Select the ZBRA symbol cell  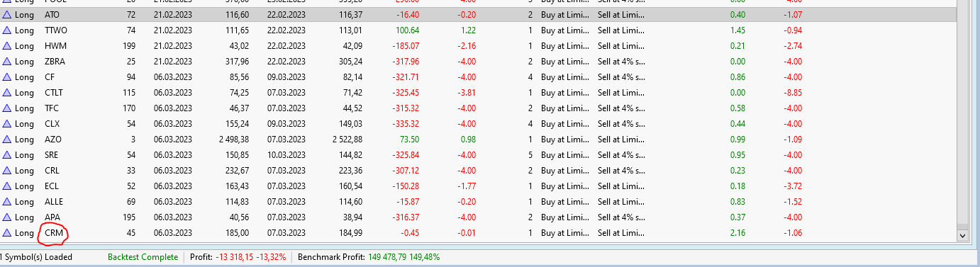tap(55, 62)
